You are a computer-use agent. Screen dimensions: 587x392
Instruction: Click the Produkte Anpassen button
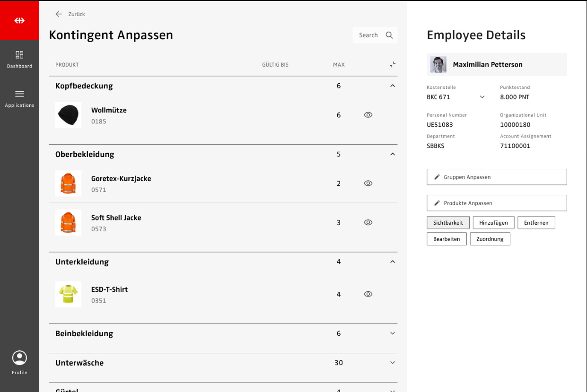click(x=496, y=203)
